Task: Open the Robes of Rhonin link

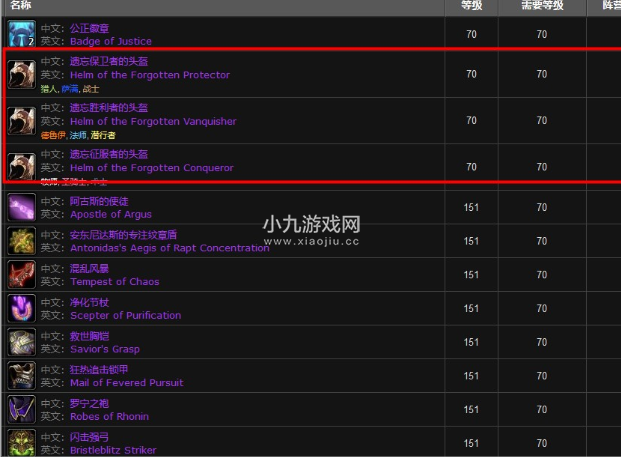Action: point(110,417)
